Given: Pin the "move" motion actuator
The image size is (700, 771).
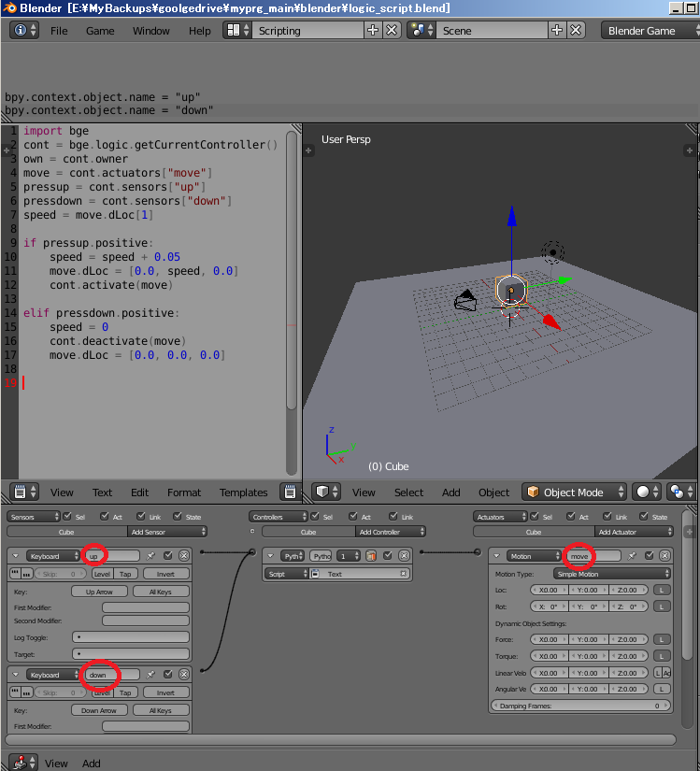Looking at the screenshot, I should click(x=632, y=556).
